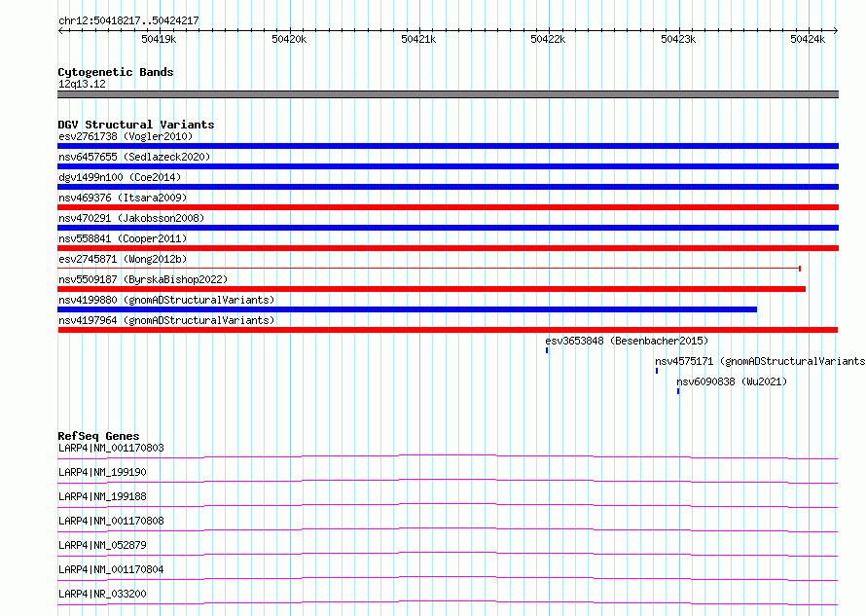Click the small esv3653848 (Besenbacher2015) marker

tap(547, 350)
